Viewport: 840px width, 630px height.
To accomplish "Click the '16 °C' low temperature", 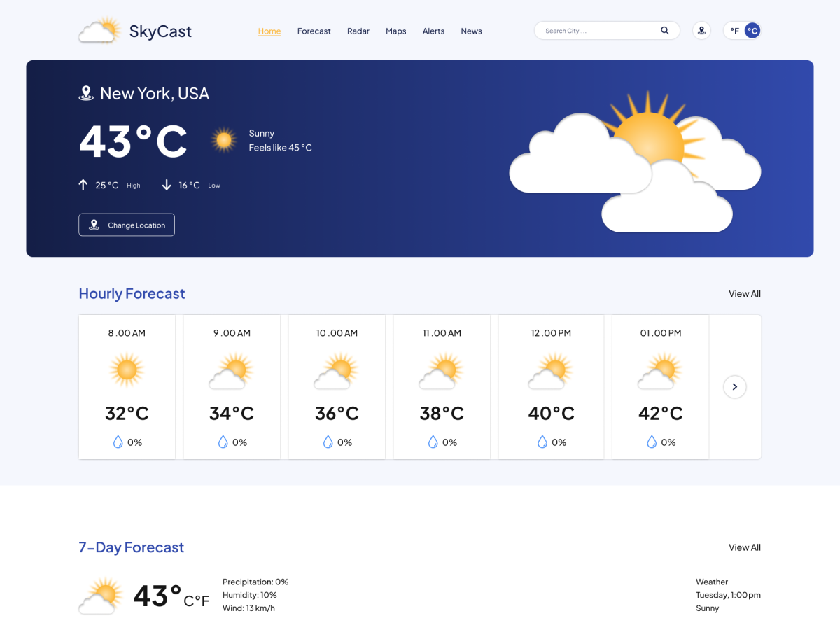I will [189, 185].
